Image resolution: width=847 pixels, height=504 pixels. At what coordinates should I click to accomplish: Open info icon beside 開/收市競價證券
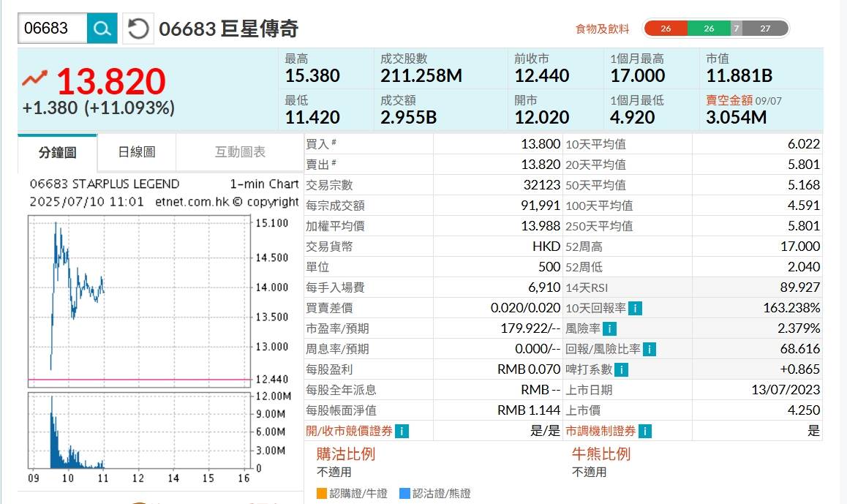[402, 431]
